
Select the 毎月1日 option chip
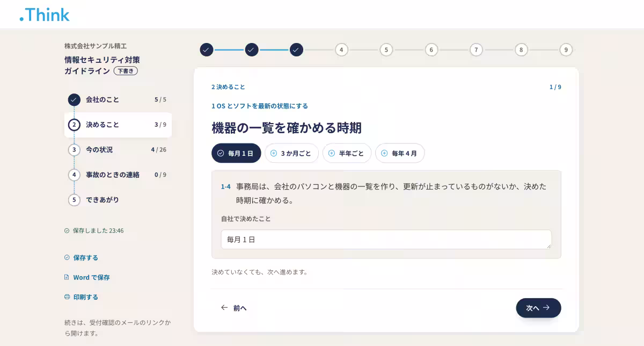coord(236,153)
